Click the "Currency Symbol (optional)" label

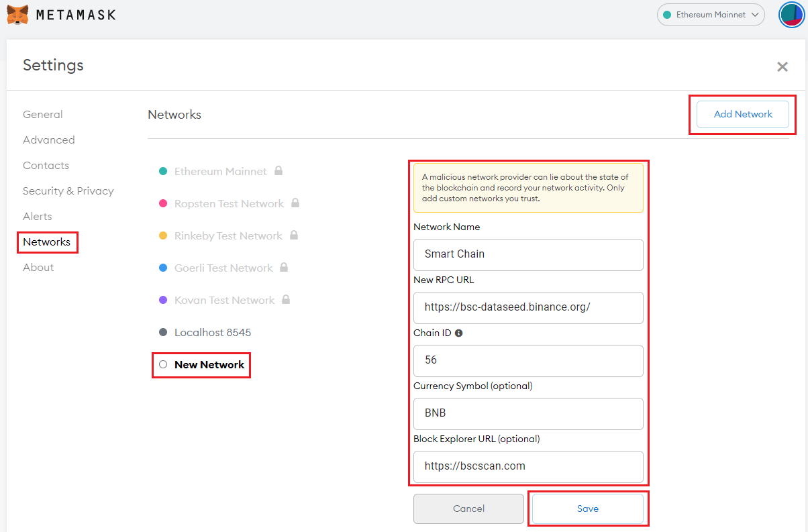(x=473, y=386)
